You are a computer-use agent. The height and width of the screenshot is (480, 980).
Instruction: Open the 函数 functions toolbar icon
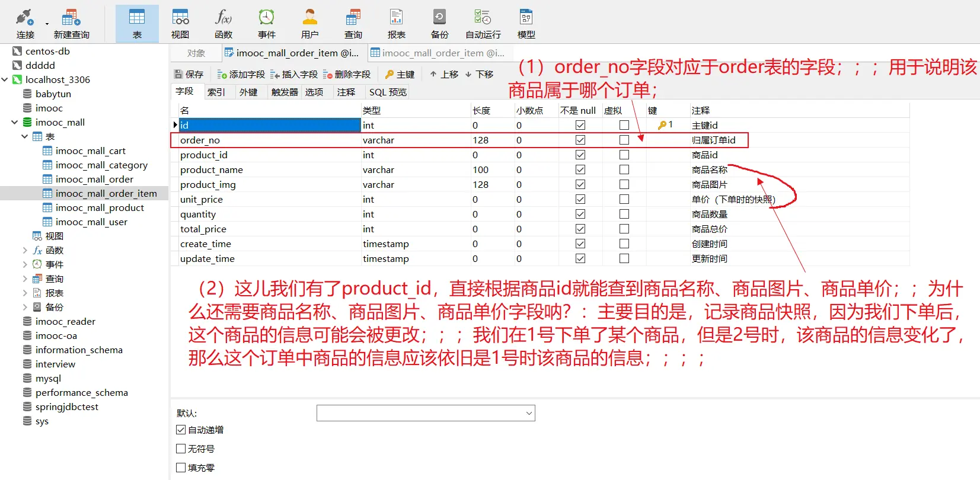tap(224, 24)
